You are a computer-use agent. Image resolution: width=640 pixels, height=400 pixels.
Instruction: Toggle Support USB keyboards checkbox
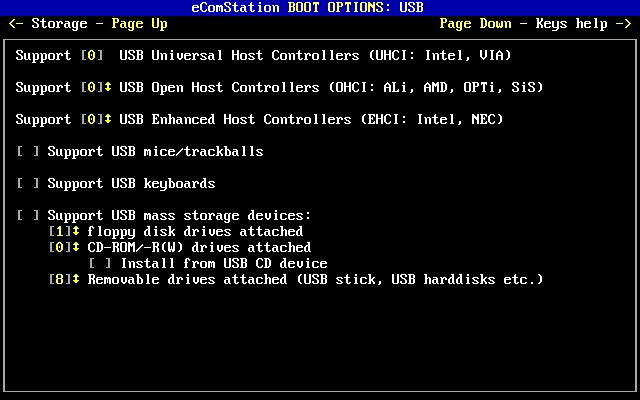pyautogui.click(x=28, y=183)
